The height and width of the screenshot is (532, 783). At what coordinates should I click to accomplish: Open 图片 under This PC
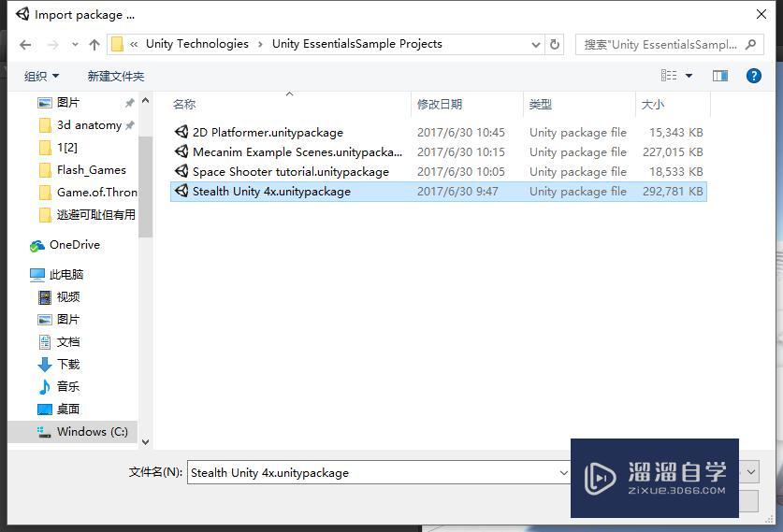68,320
